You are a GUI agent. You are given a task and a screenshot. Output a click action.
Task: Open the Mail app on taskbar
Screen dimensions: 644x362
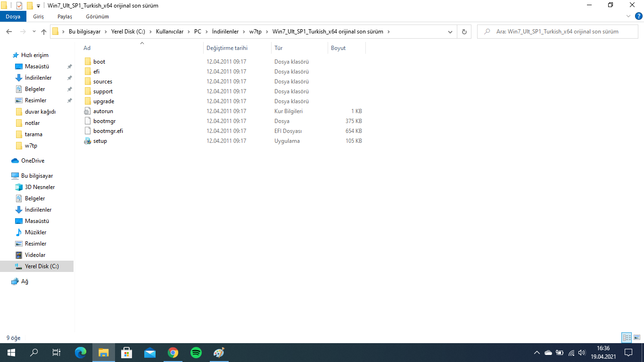click(150, 353)
